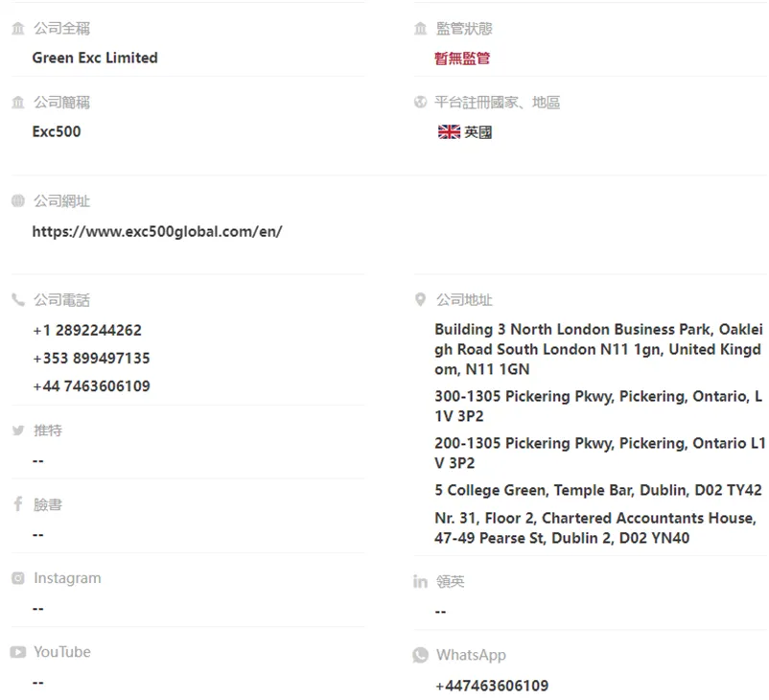Image resolution: width=769 pixels, height=700 pixels.
Task: Click the WhatsApp bubble icon
Action: point(420,655)
